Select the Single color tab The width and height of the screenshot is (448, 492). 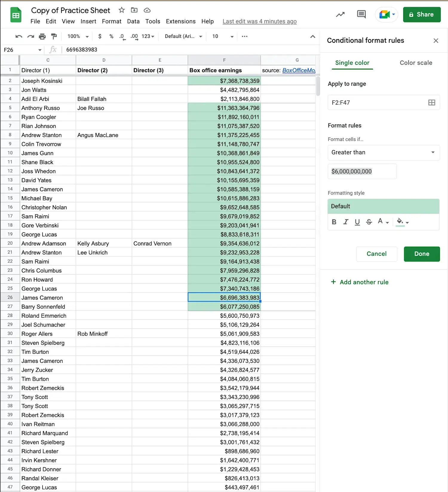coord(352,63)
